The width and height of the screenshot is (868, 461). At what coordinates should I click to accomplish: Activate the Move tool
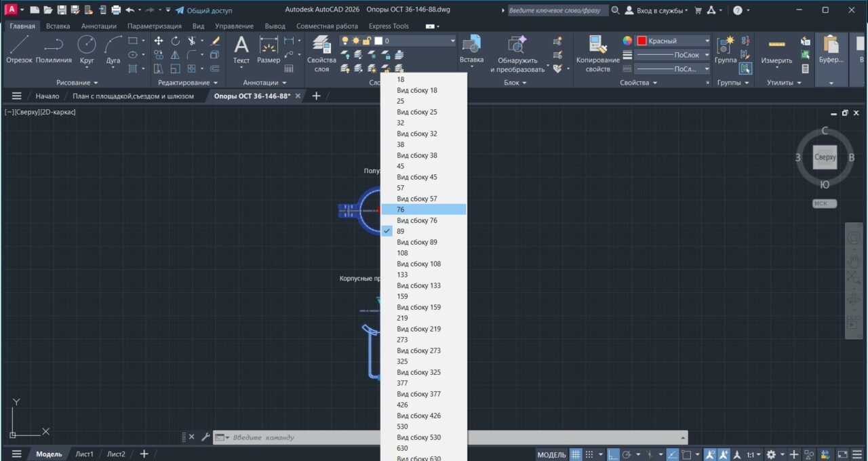(x=159, y=41)
